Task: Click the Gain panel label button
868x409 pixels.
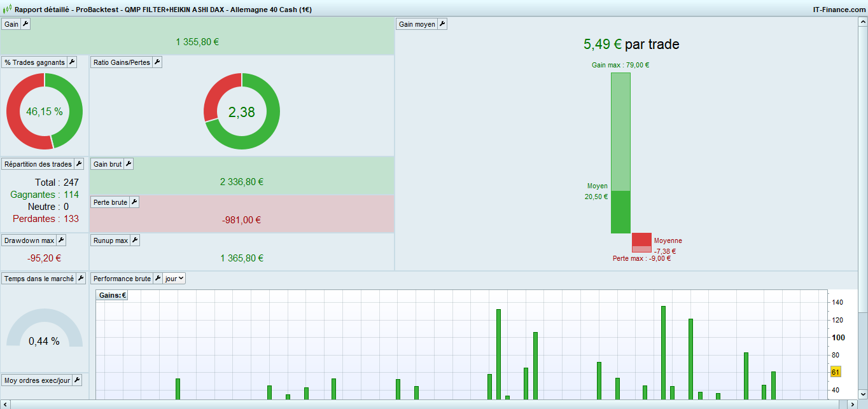Action: point(11,24)
